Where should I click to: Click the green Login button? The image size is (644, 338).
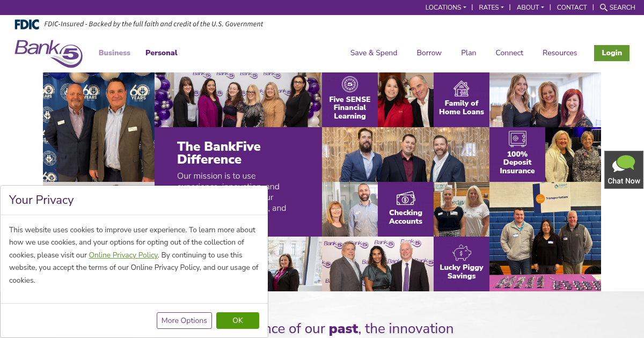pyautogui.click(x=612, y=53)
